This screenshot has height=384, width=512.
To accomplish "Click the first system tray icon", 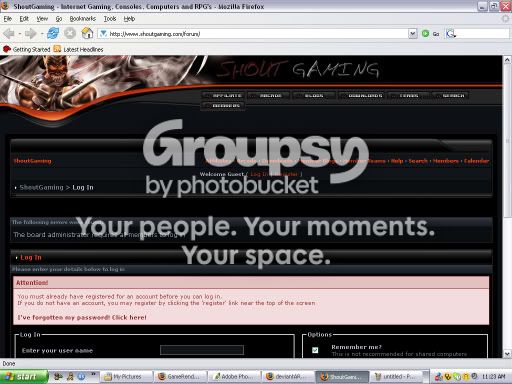I will tap(439, 377).
